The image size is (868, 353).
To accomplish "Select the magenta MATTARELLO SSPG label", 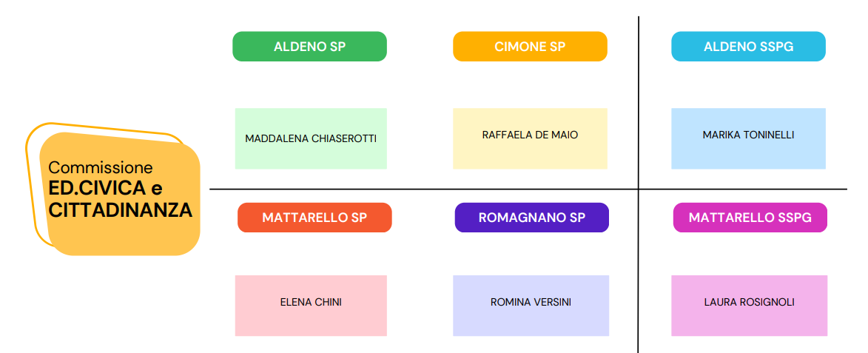I will [x=750, y=218].
